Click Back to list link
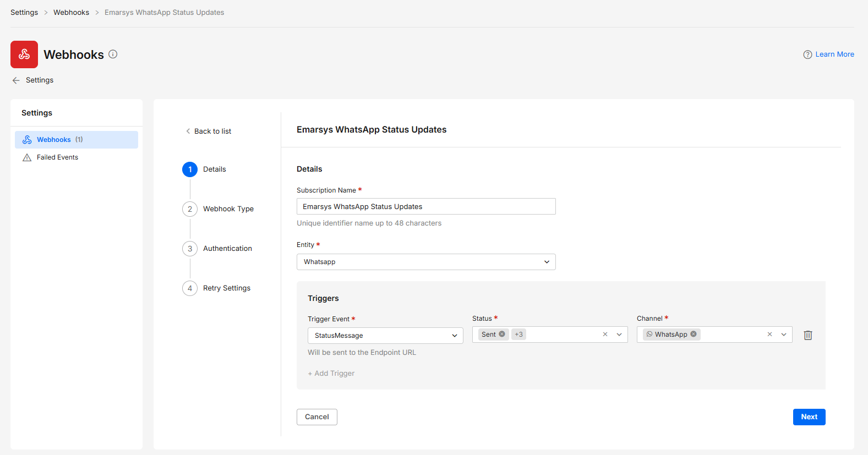This screenshot has height=455, width=868. 209,131
